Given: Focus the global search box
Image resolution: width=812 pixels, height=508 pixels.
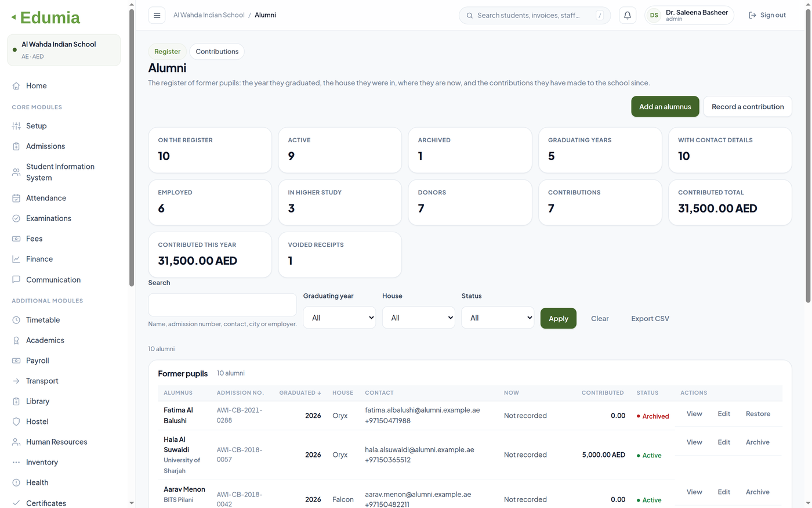Looking at the screenshot, I should pos(535,16).
